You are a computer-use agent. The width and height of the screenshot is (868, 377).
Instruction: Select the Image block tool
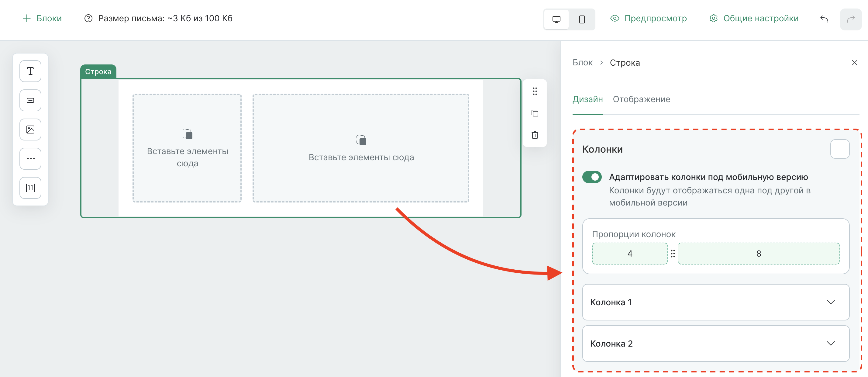pyautogui.click(x=30, y=129)
